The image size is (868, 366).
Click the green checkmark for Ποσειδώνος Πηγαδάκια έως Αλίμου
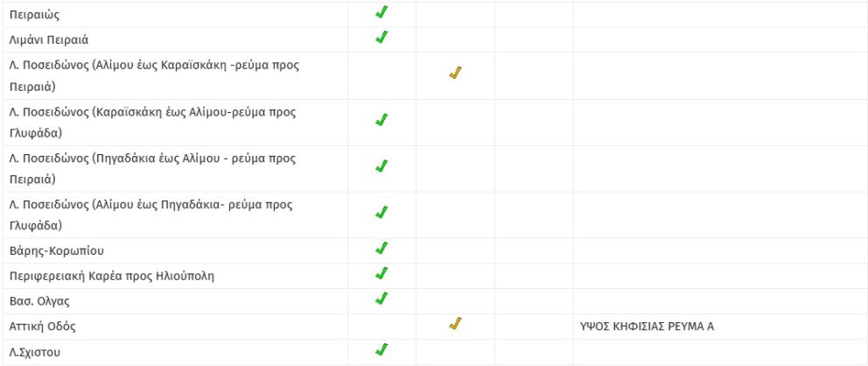381,166
